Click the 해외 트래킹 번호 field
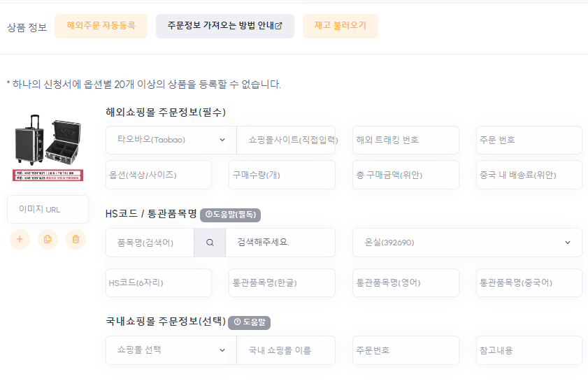588x381 pixels. [406, 140]
